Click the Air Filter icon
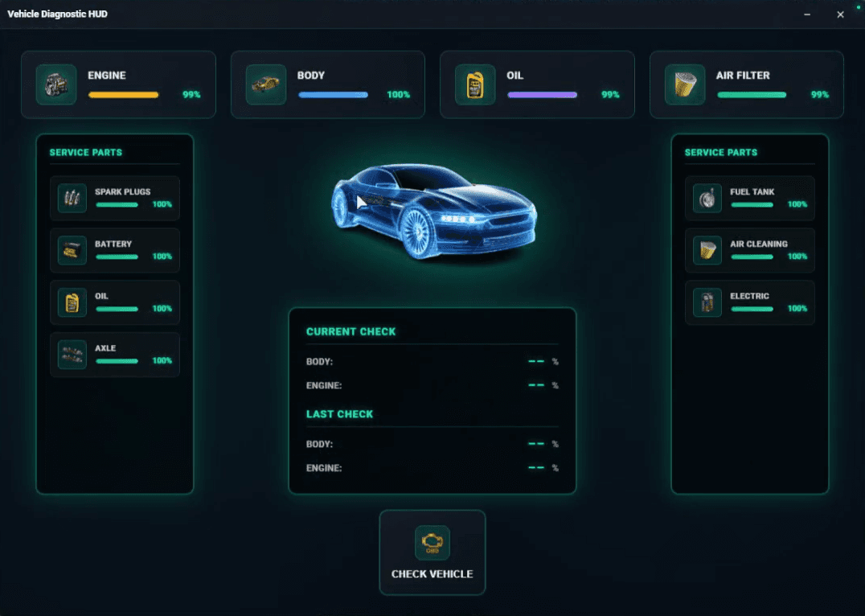The image size is (865, 616). point(685,84)
